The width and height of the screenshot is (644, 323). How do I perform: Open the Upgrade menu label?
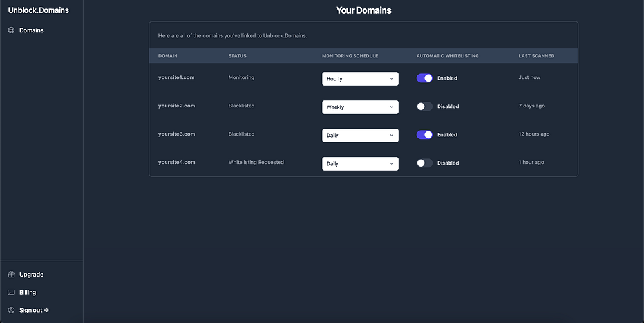(31, 275)
